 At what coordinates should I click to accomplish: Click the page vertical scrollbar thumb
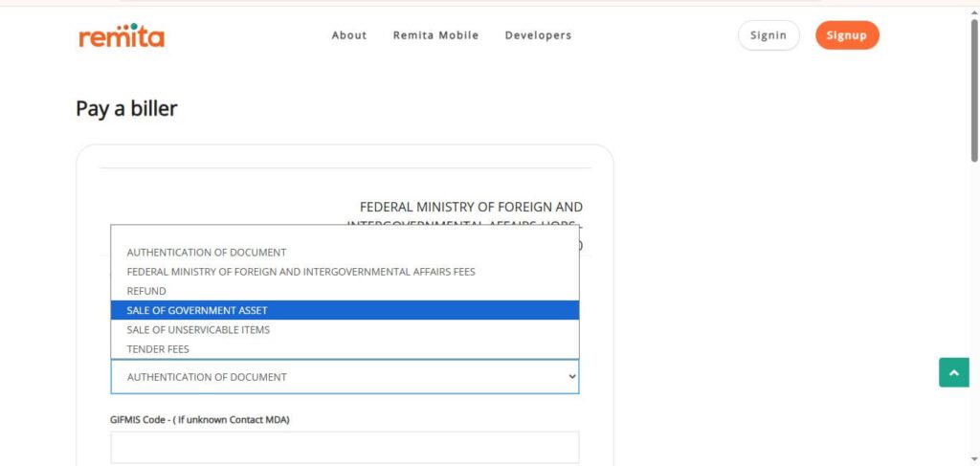pyautogui.click(x=974, y=91)
